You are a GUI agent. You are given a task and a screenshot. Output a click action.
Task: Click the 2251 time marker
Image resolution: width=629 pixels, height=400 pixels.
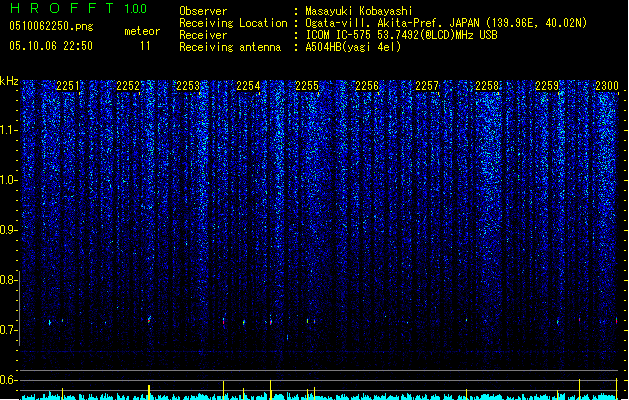(68, 86)
